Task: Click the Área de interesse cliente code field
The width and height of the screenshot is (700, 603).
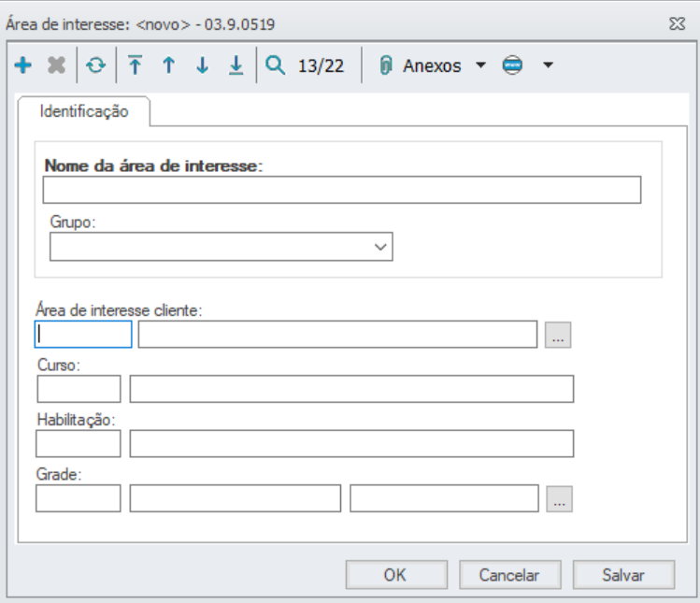Action: coord(83,334)
